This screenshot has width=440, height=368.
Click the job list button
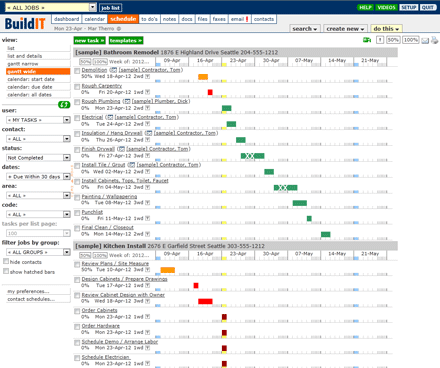(110, 8)
